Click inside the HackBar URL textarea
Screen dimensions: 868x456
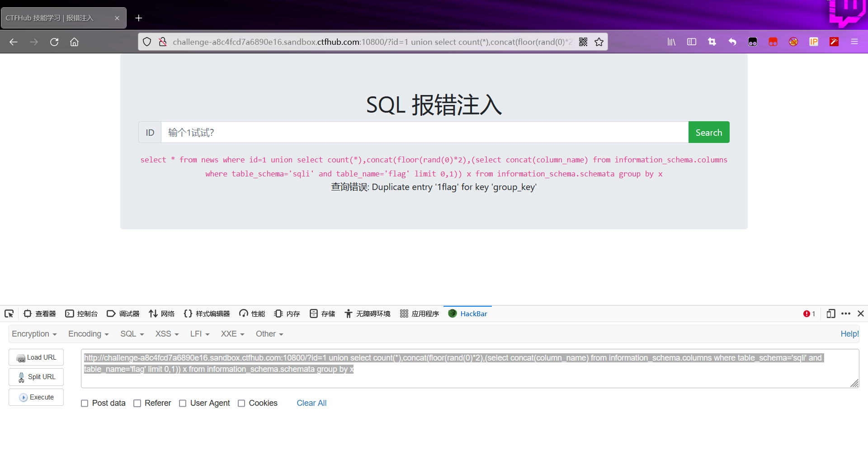470,368
